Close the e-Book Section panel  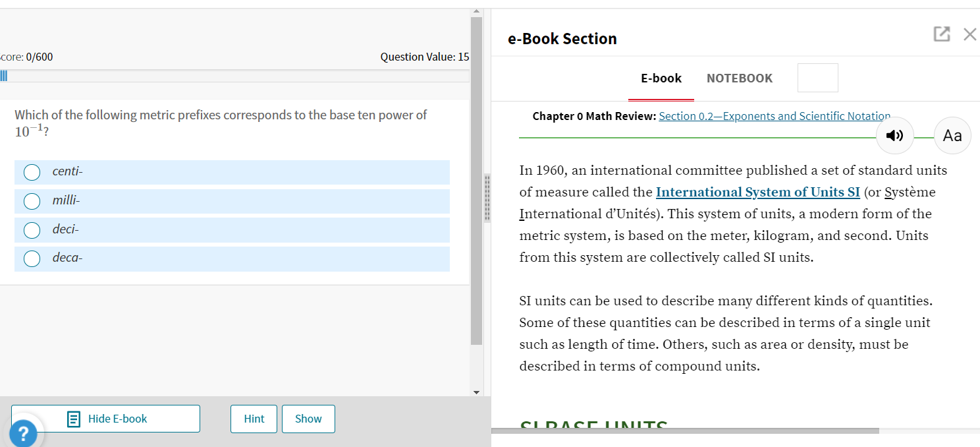coord(969,34)
